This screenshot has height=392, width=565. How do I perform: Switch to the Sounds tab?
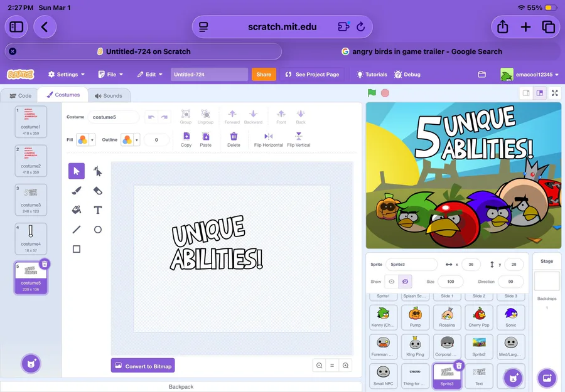click(x=109, y=96)
